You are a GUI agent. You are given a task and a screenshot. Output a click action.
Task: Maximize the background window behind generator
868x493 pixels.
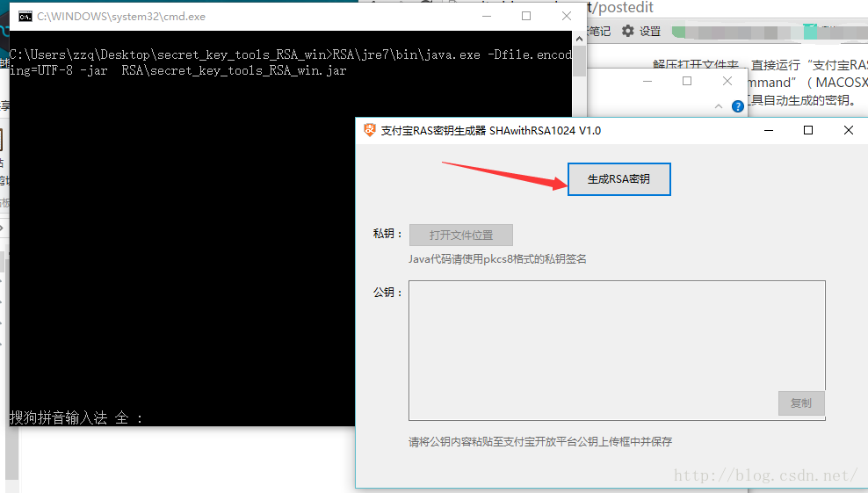(687, 82)
